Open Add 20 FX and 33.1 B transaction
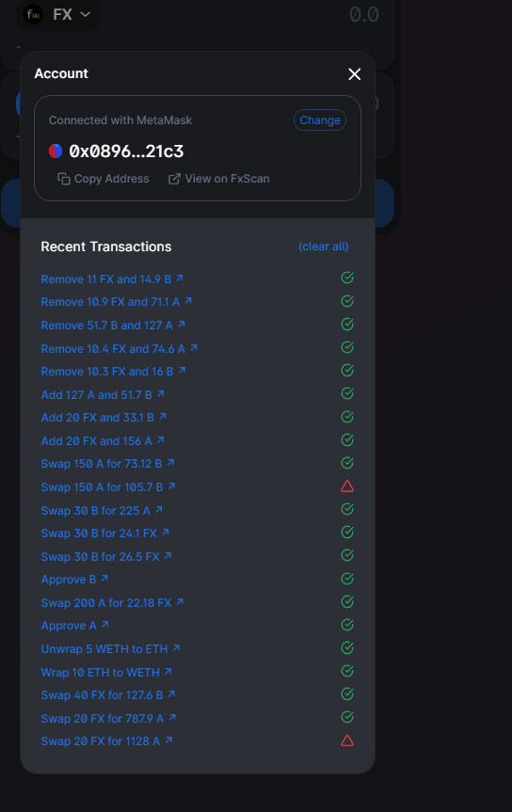Screen dimensions: 512x812 (x=104, y=418)
